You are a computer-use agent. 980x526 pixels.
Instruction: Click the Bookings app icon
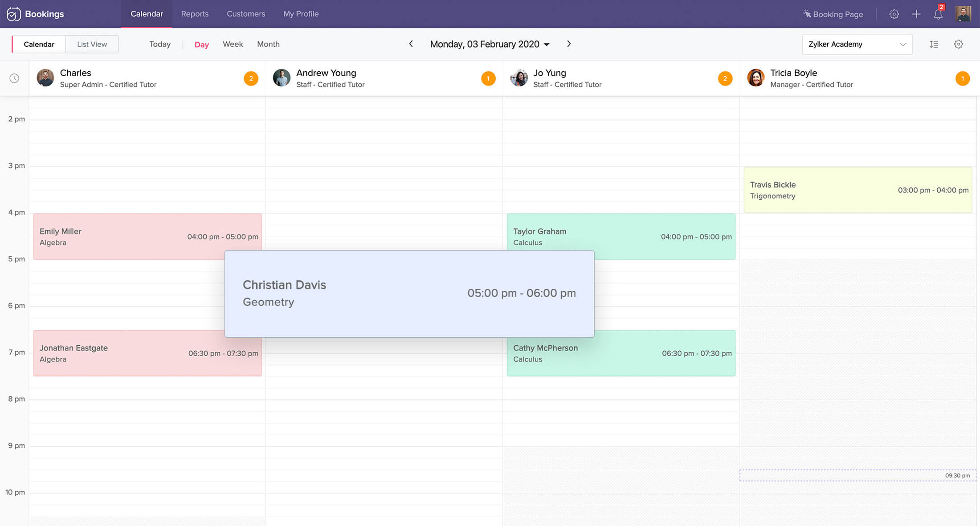pyautogui.click(x=12, y=13)
